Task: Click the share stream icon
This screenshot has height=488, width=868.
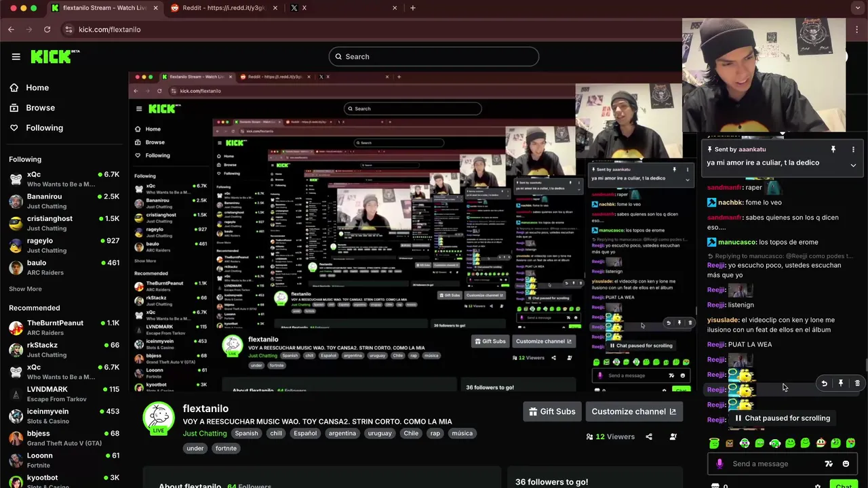Action: pyautogui.click(x=649, y=436)
